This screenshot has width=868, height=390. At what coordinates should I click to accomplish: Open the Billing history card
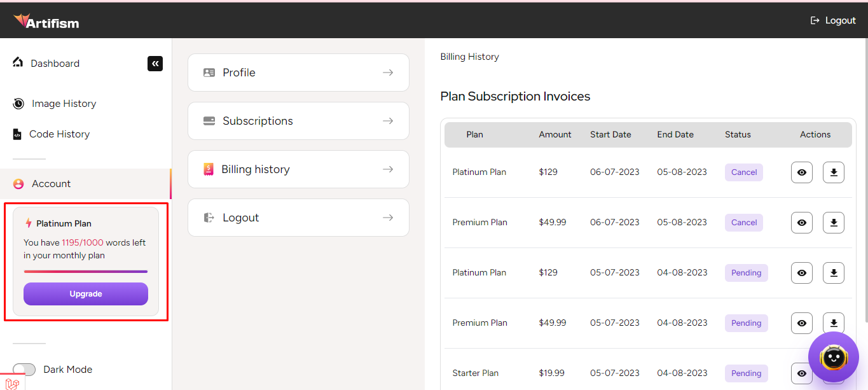click(x=298, y=169)
